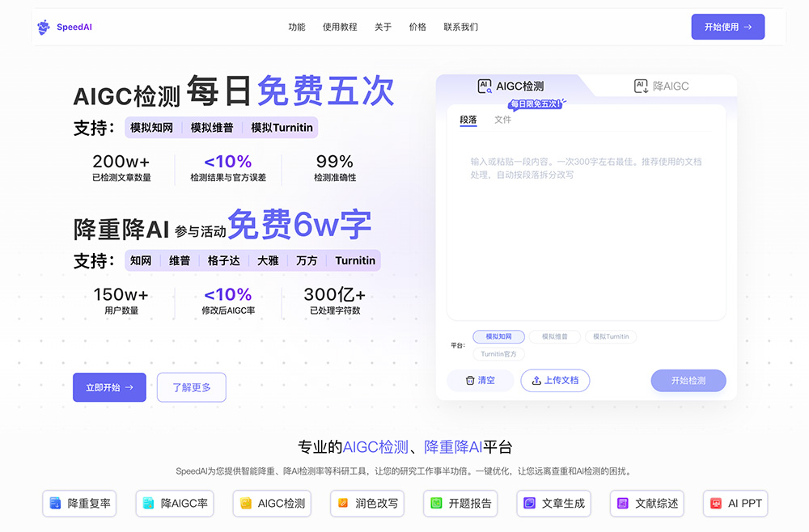Click the AIGC检测 feature icon at bottom
Image resolution: width=809 pixels, height=532 pixels.
tap(246, 503)
